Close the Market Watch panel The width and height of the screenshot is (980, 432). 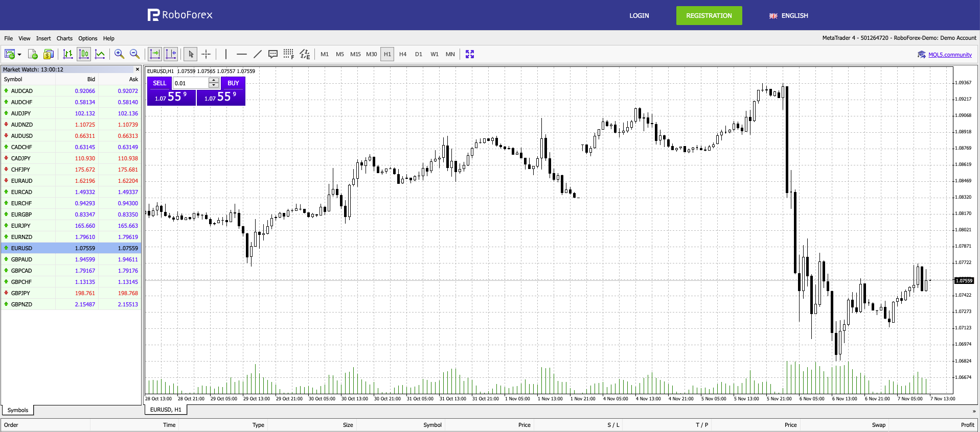coord(137,69)
